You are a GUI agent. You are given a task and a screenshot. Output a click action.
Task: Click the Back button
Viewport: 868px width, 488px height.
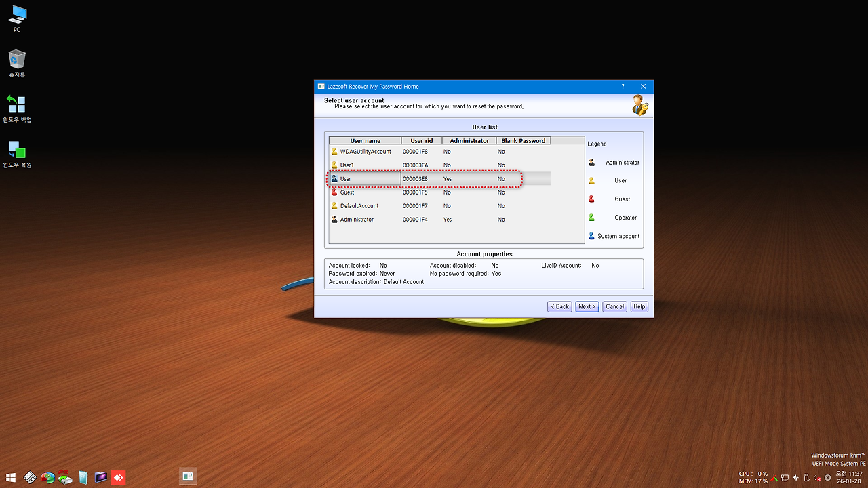point(560,306)
